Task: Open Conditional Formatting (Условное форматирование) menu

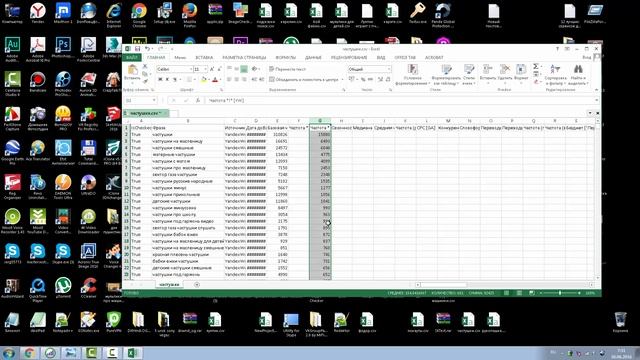Action: coord(412,74)
